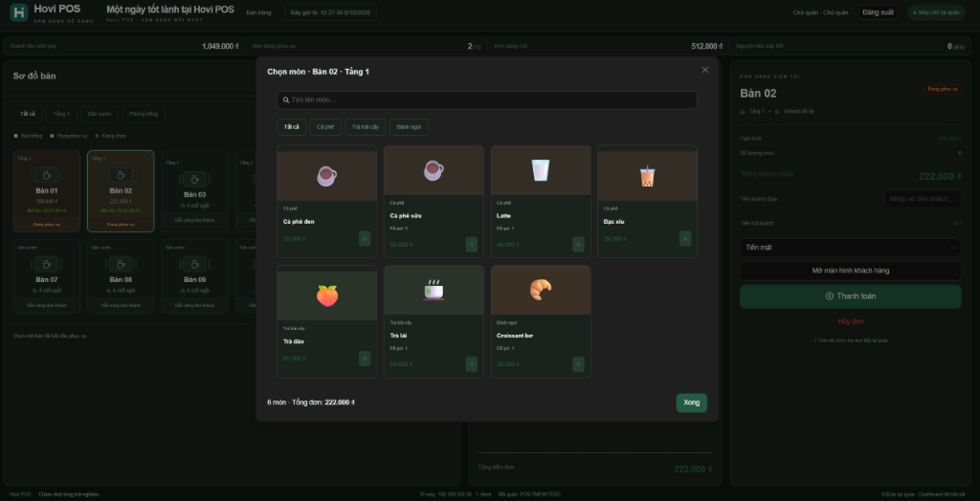980x501 pixels.
Task: Click the Trà đào 45.000 đ price
Action: (x=294, y=359)
